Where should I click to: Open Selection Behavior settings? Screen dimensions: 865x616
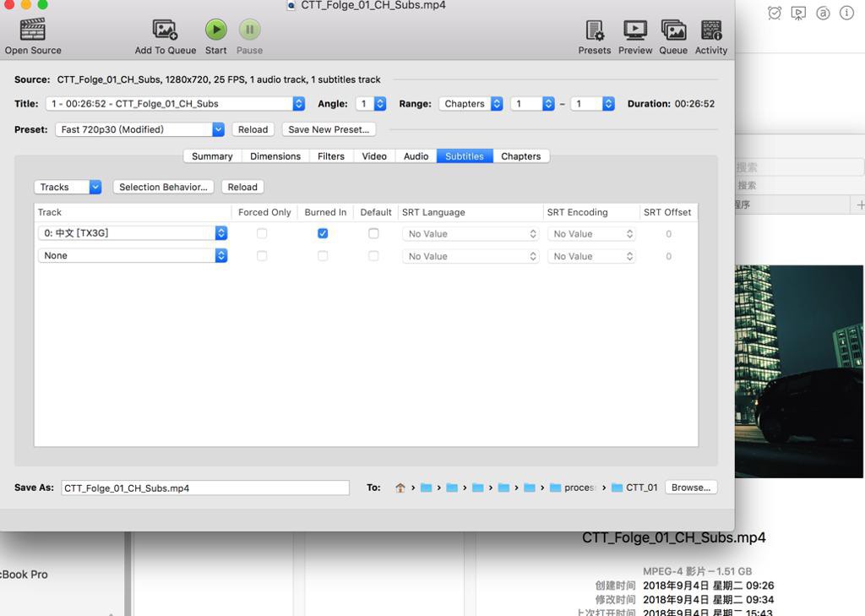pos(163,187)
